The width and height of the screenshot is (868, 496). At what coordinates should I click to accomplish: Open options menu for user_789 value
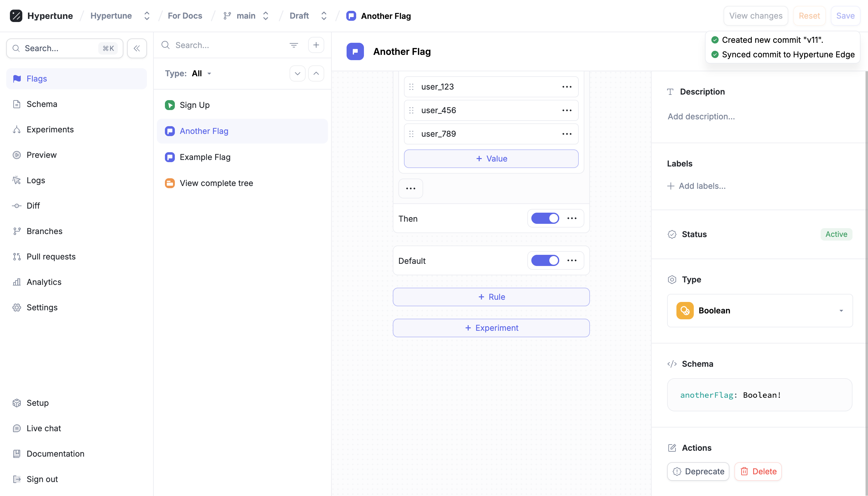[x=567, y=134]
